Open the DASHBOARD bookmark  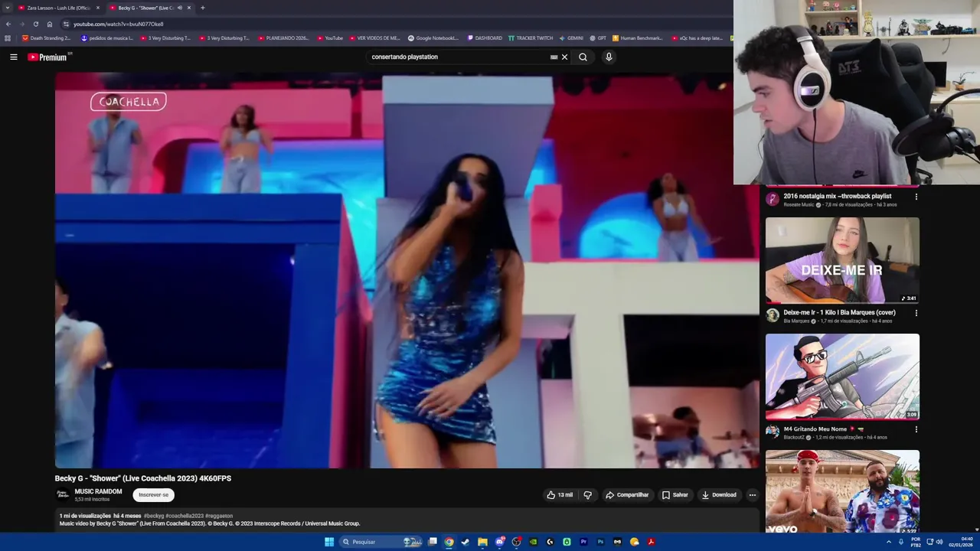(485, 38)
